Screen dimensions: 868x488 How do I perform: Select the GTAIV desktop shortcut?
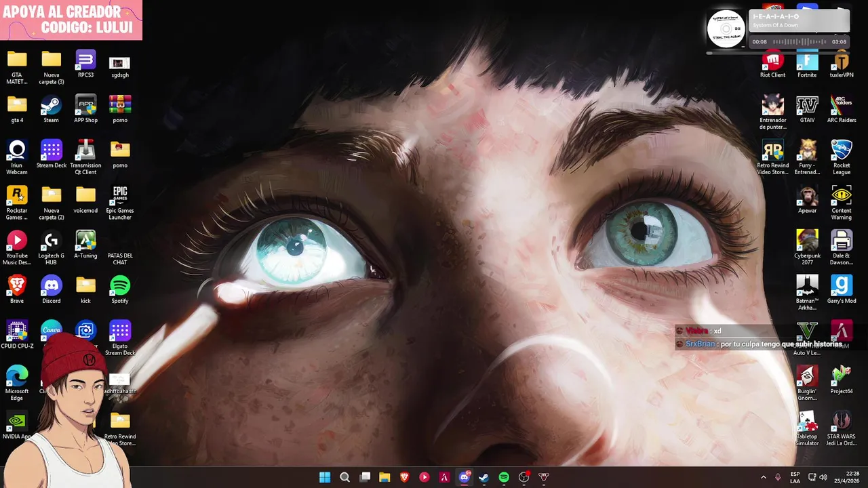click(x=807, y=110)
